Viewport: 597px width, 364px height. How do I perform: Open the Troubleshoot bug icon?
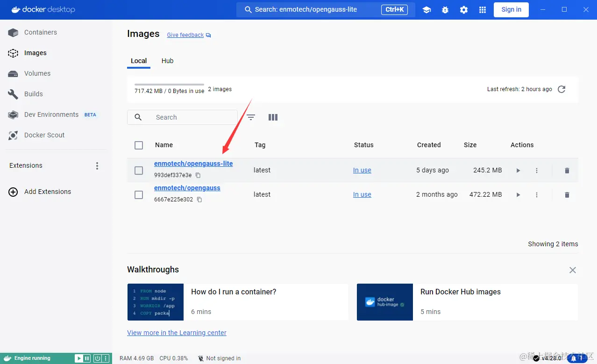[445, 10]
